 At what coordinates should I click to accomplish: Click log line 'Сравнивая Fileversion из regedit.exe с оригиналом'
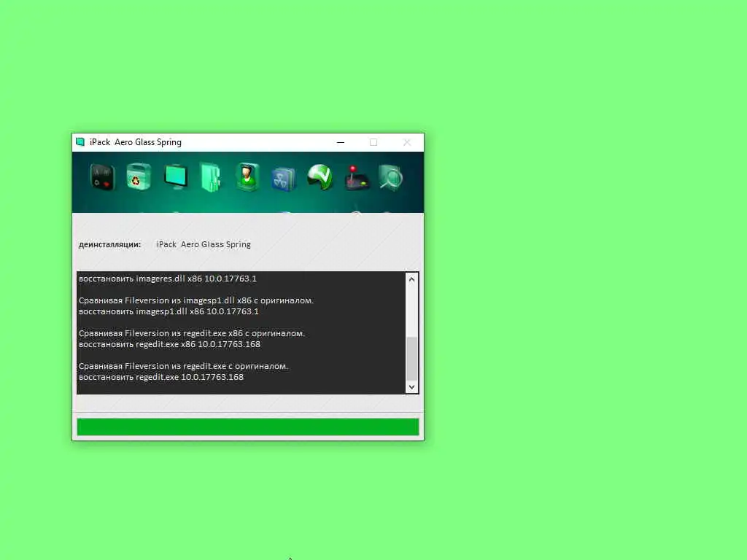(183, 366)
